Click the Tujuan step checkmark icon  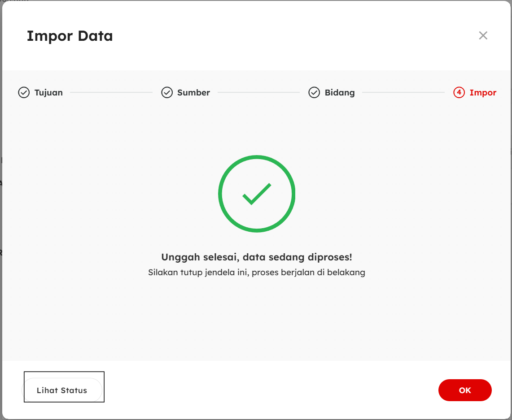[x=23, y=93]
